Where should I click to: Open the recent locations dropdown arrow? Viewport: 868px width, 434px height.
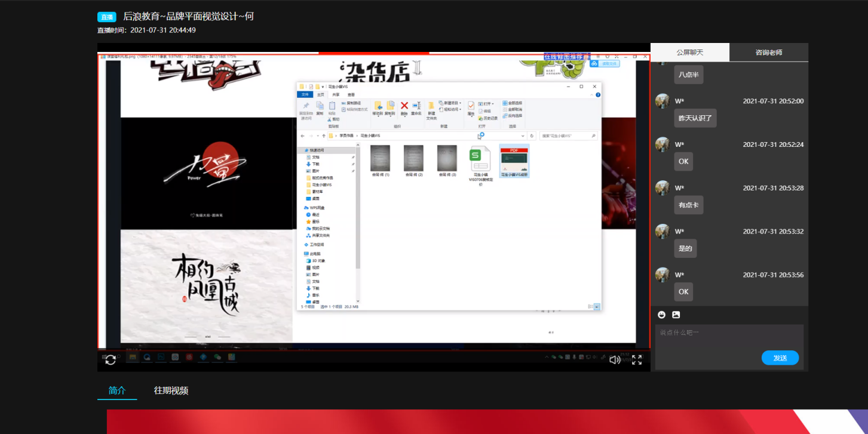[317, 136]
